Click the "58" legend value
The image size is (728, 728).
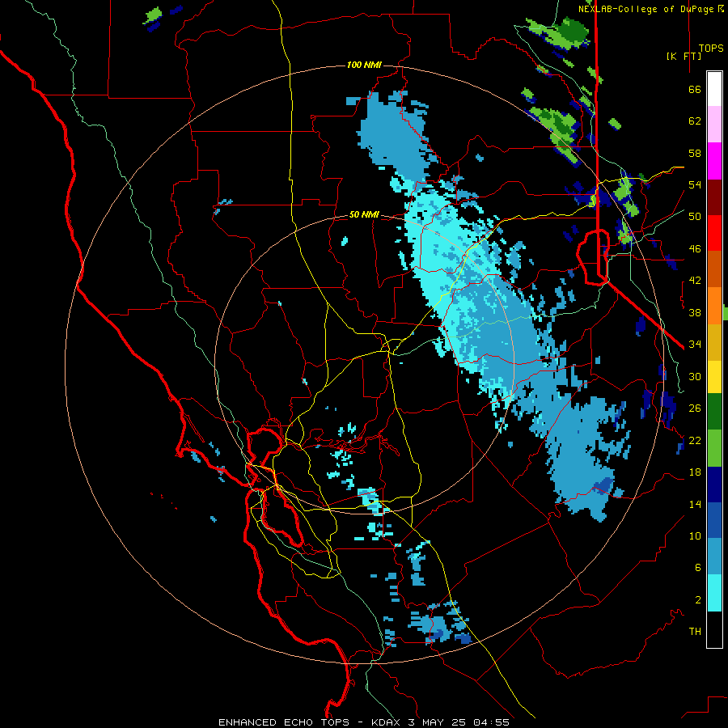[695, 153]
